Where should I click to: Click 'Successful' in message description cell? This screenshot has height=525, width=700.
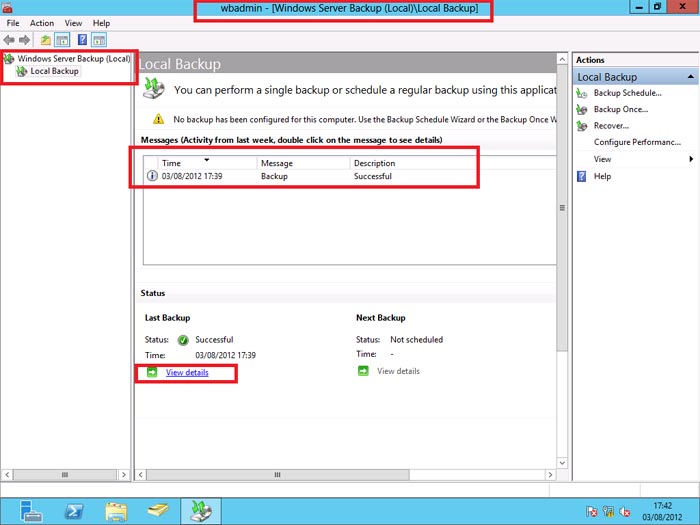point(373,176)
